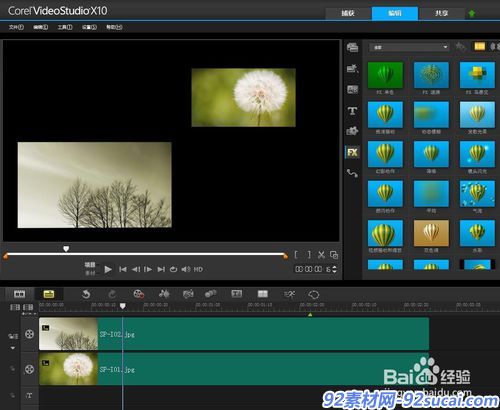The height and width of the screenshot is (410, 500).
Task: Click the last circular timeline toolbar icon
Action: [x=314, y=295]
